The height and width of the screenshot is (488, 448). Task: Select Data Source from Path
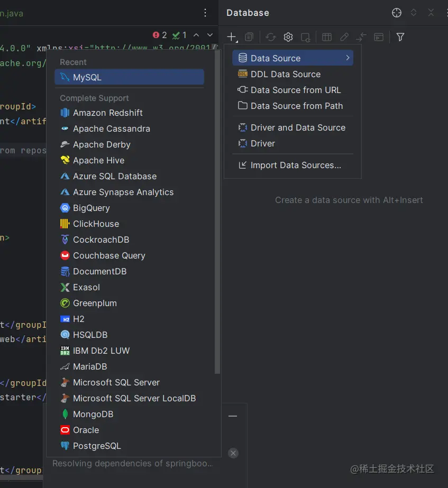pyautogui.click(x=292, y=106)
